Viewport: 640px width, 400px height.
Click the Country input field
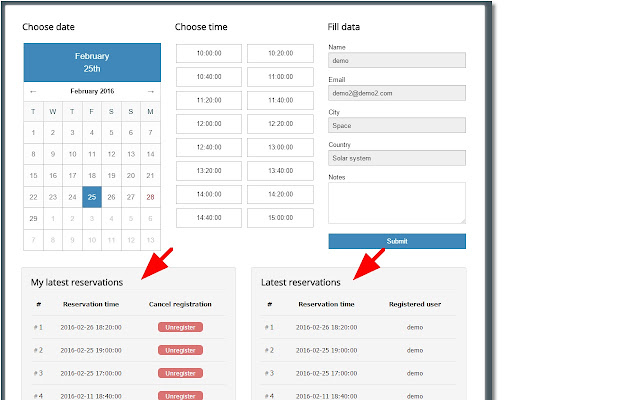pos(397,158)
